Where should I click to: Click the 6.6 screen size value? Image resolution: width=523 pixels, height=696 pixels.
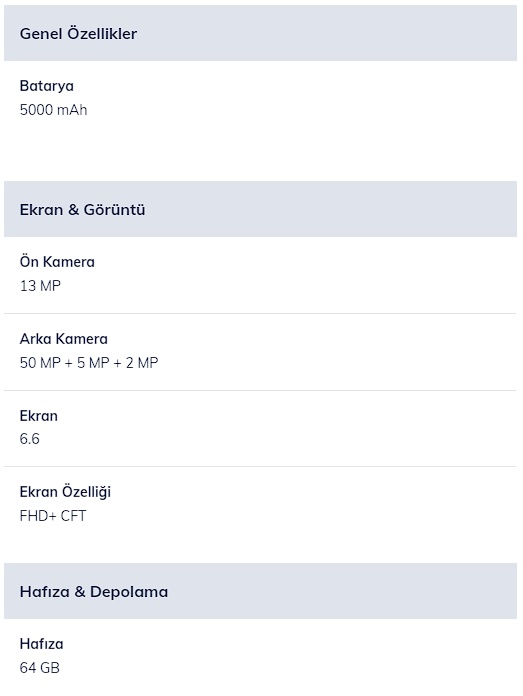[x=29, y=439]
